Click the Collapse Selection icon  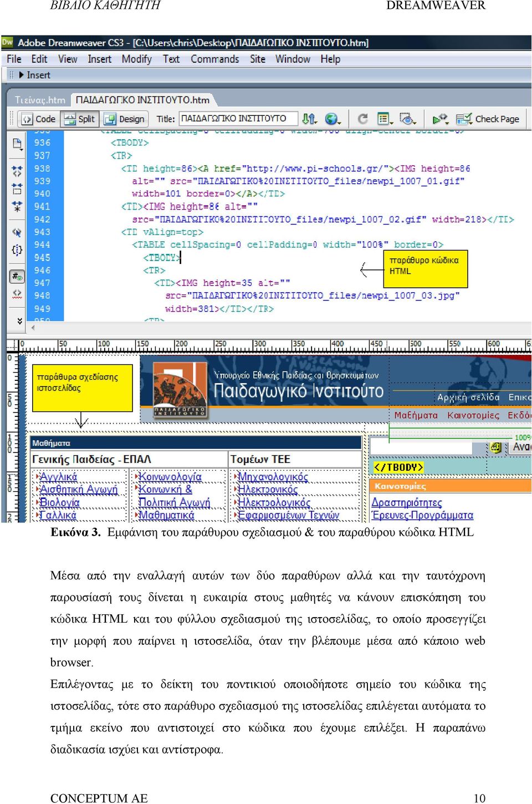[x=17, y=189]
